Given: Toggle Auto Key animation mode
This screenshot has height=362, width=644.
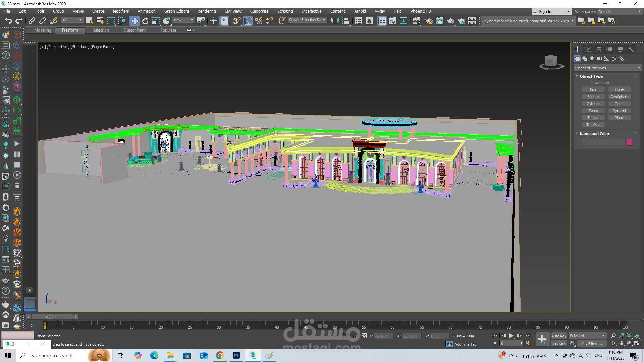Looking at the screenshot, I should pos(558,336).
